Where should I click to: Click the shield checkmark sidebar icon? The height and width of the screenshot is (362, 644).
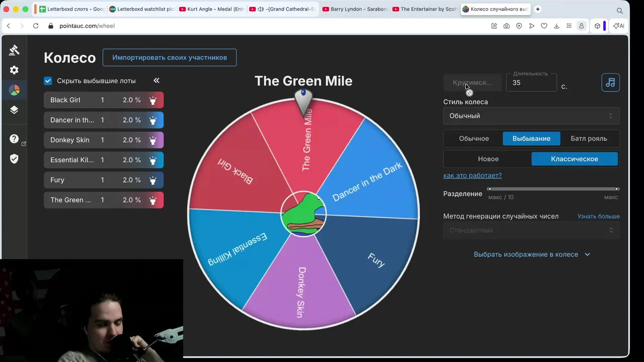(14, 159)
